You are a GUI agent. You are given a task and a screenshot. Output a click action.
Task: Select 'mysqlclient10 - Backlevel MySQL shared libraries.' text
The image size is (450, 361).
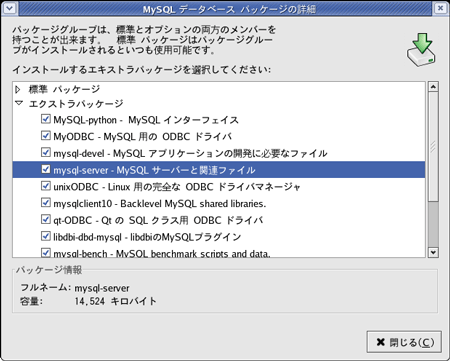(160, 204)
